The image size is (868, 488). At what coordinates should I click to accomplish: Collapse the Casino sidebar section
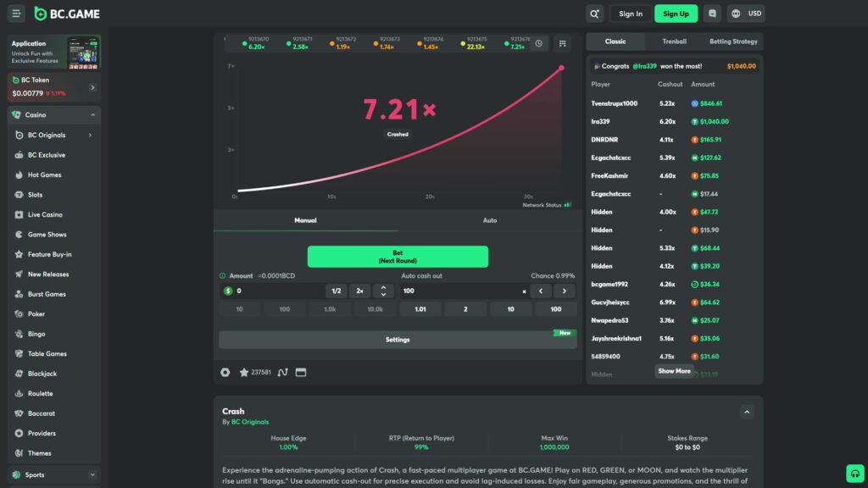[92, 115]
